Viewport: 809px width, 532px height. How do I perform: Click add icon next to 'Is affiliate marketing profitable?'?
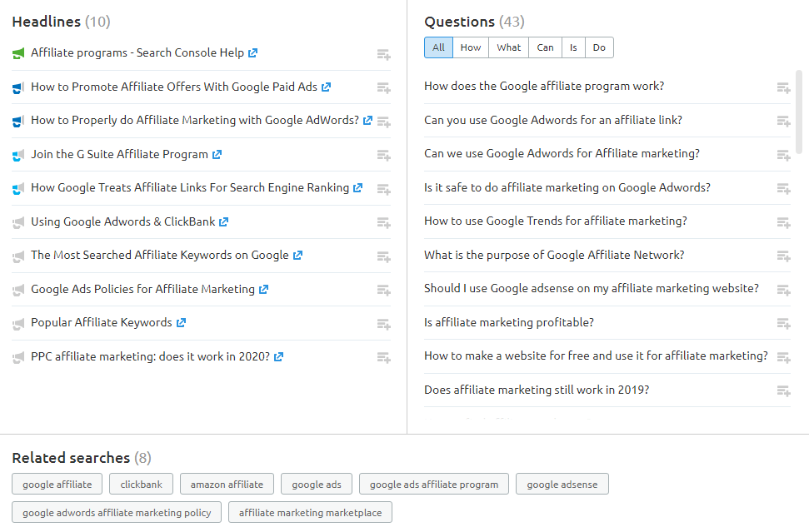click(x=783, y=324)
